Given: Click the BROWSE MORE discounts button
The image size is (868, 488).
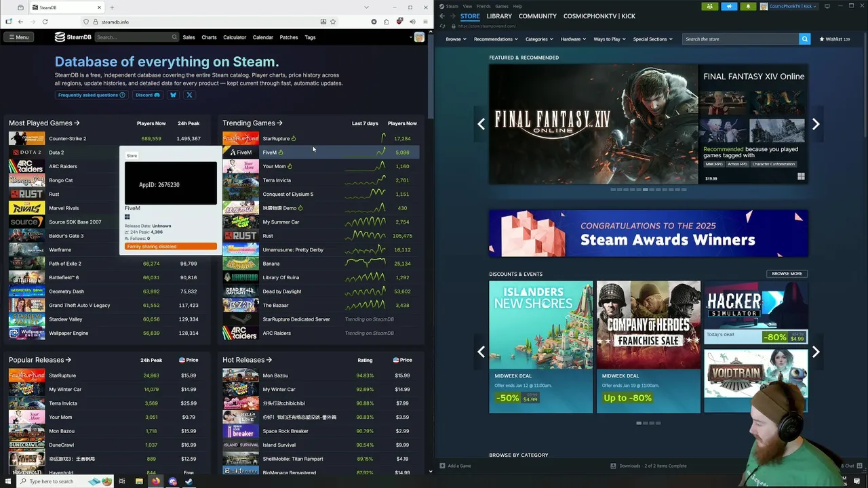Looking at the screenshot, I should (x=787, y=274).
